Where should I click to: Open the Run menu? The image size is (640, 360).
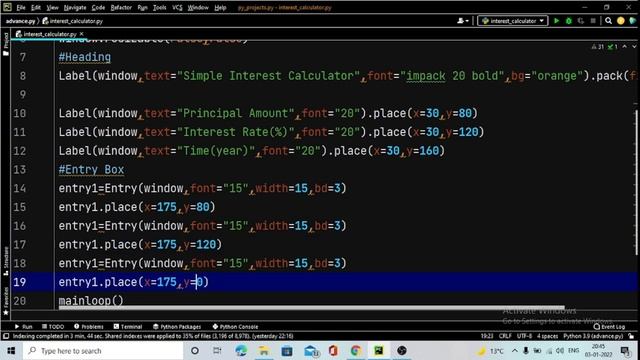[x=142, y=7]
